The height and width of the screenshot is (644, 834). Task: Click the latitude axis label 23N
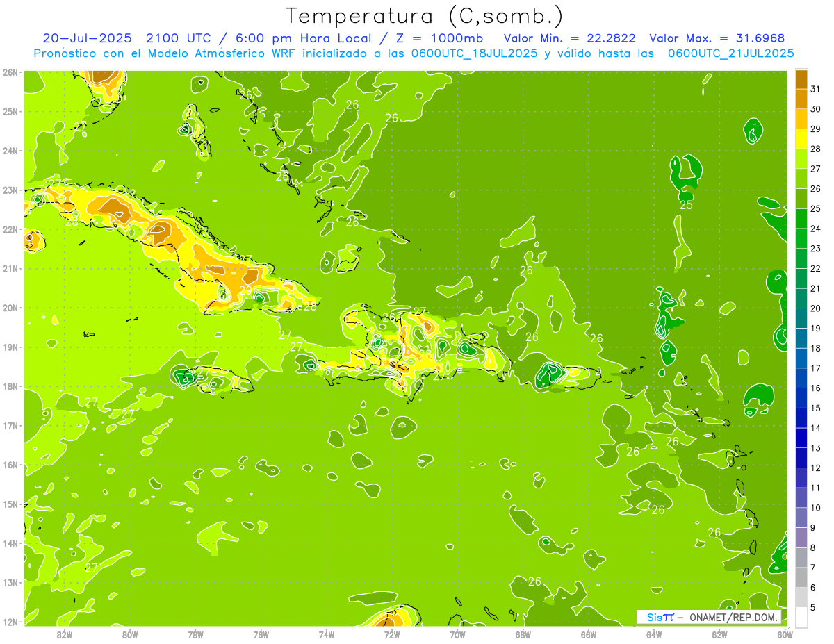tap(10, 190)
